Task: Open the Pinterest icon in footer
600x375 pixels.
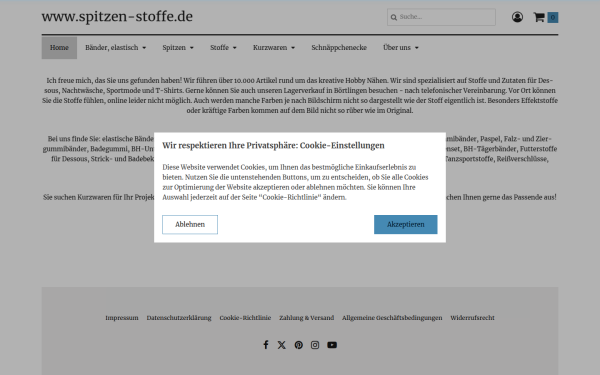Action: [298, 345]
